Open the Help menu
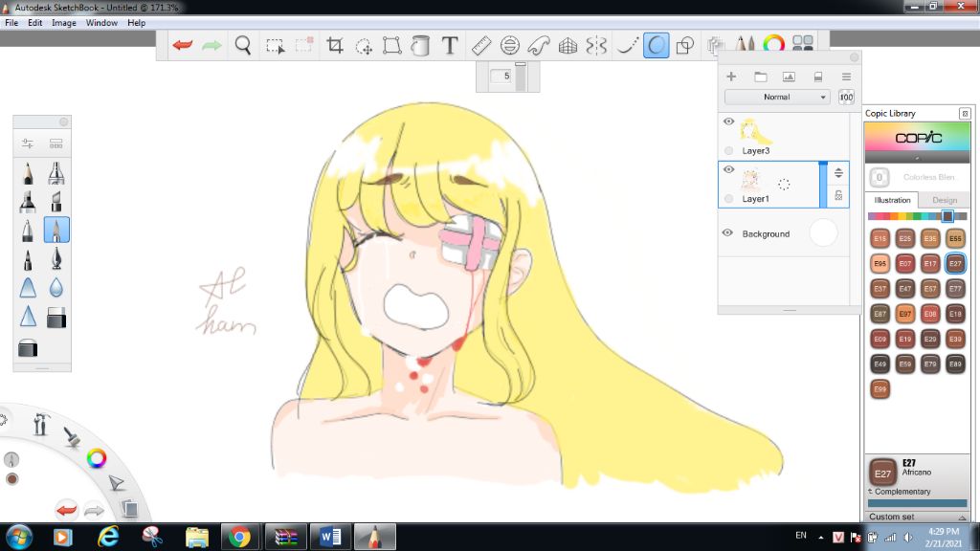Screen dimensions: 980x551 point(136,23)
